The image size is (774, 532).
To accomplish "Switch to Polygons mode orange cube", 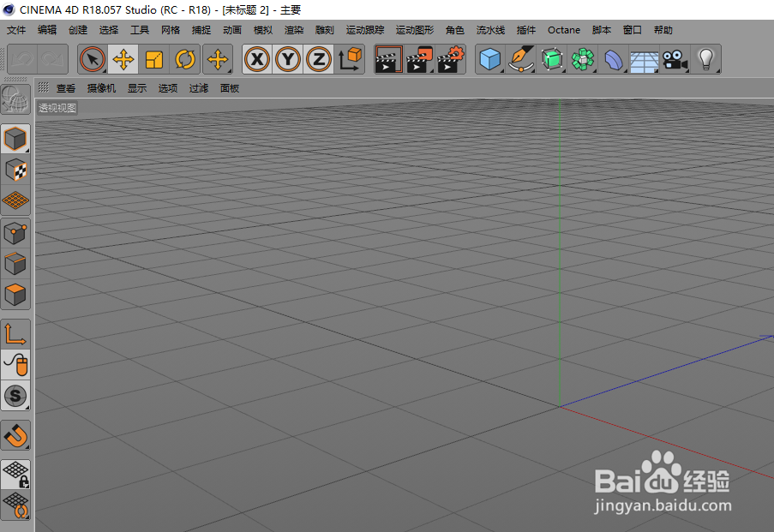I will click(x=15, y=295).
